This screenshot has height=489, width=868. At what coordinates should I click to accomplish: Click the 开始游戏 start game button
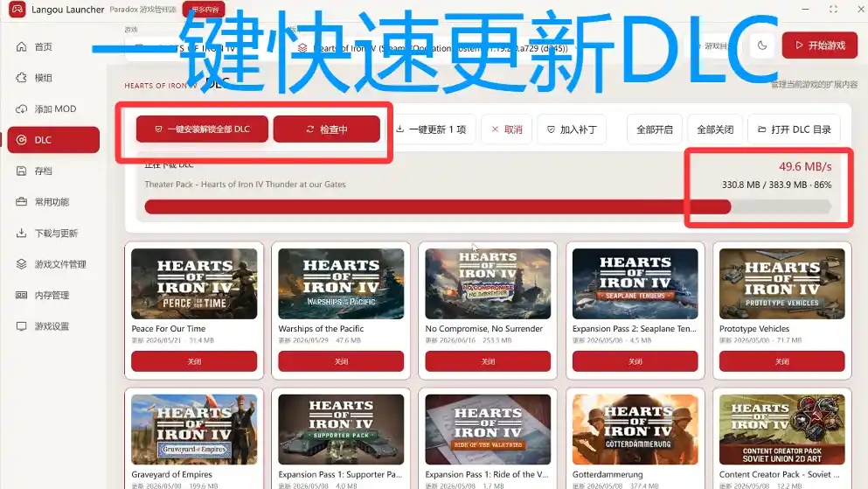819,45
